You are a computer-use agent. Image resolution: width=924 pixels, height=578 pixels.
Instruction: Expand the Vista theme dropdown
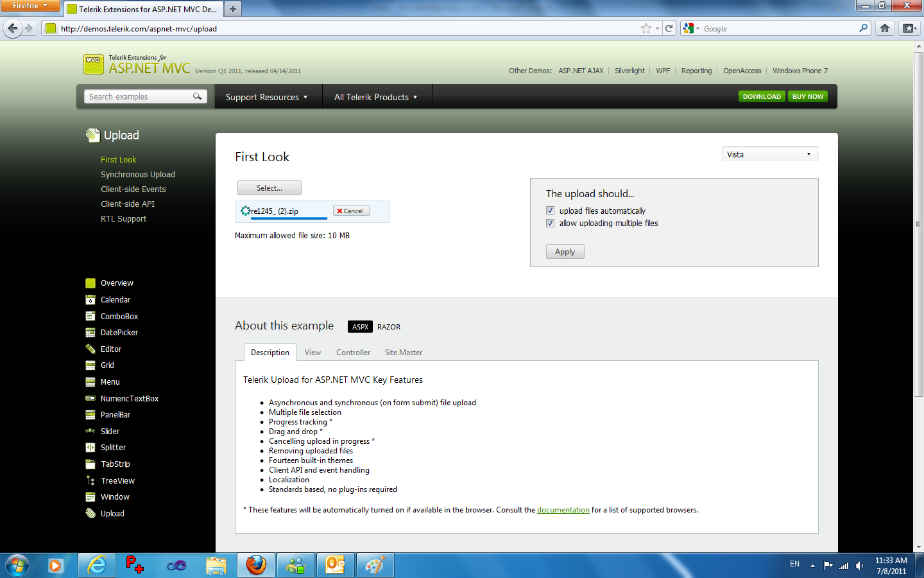pyautogui.click(x=770, y=154)
